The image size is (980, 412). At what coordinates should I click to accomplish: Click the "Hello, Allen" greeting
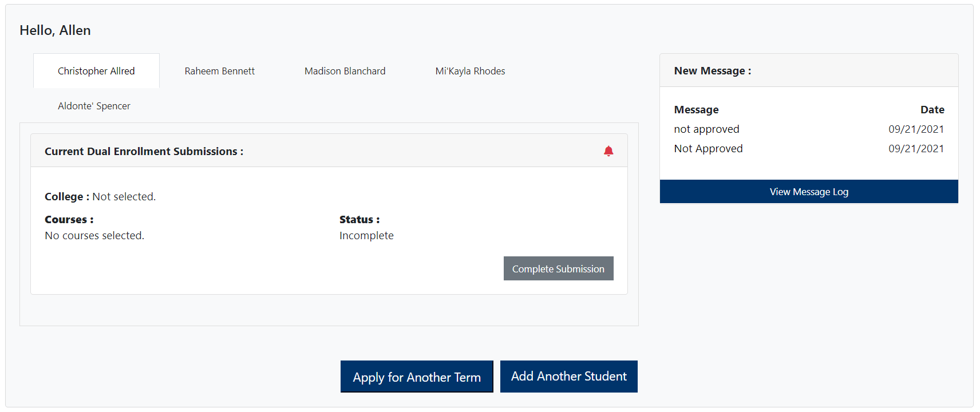click(x=55, y=30)
